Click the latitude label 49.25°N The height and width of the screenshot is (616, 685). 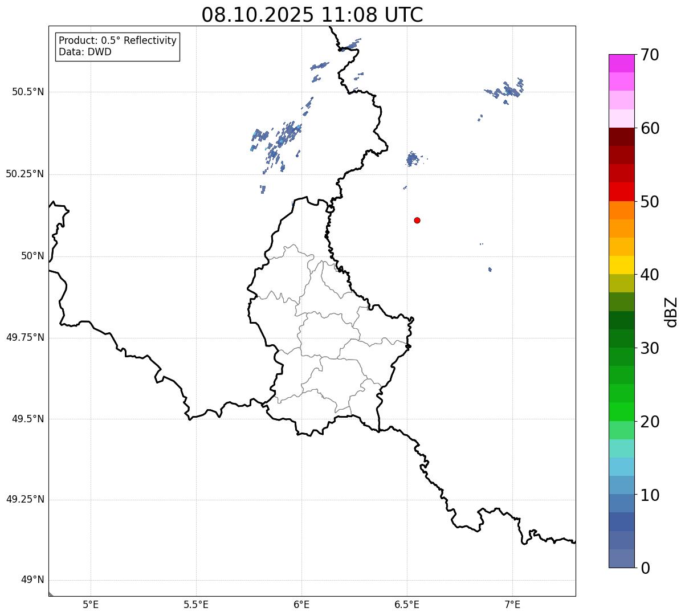(x=25, y=499)
